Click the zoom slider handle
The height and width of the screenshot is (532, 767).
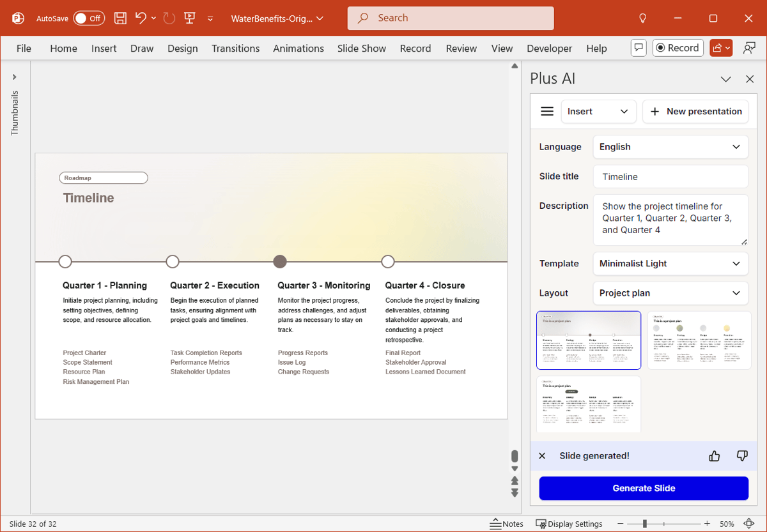pos(645,524)
